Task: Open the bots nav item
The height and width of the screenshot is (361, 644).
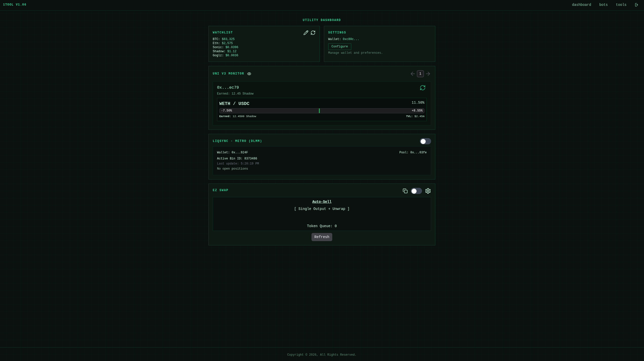Action: click(603, 5)
